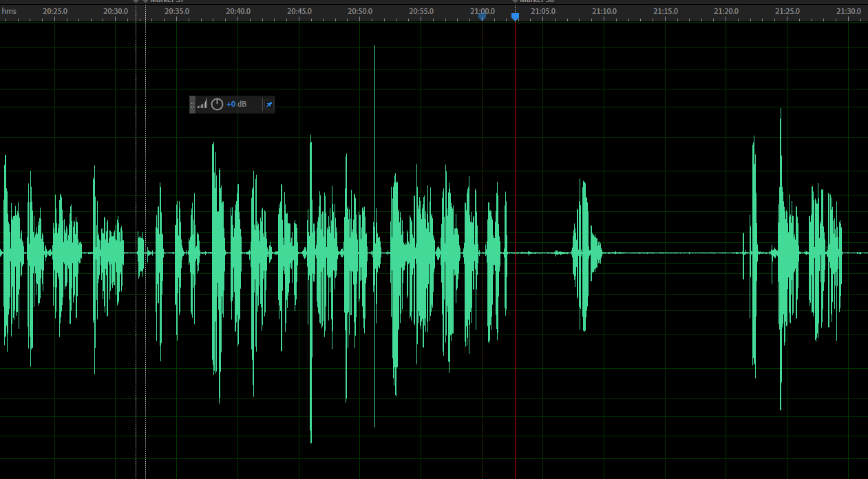Click the Marker 38 label text

tap(537, 1)
